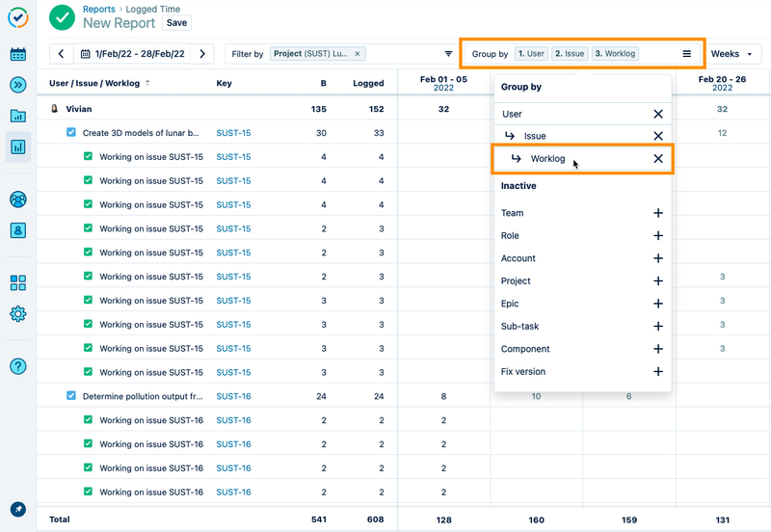Toggle first Working on issue SUST-15 checkbox
Screen dimensions: 771x532
coord(89,156)
